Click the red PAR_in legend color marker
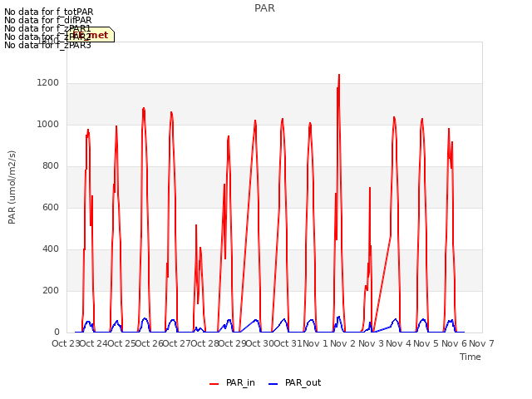This screenshot has height=399, width=532. [214, 384]
